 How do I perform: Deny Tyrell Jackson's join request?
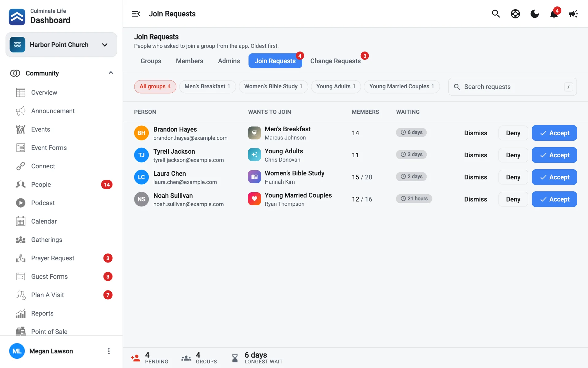(513, 155)
